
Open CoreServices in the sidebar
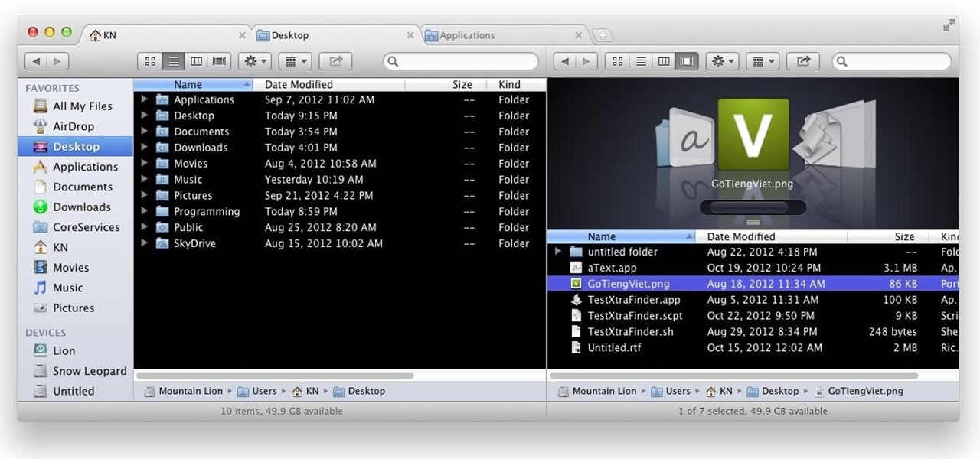coord(76,227)
